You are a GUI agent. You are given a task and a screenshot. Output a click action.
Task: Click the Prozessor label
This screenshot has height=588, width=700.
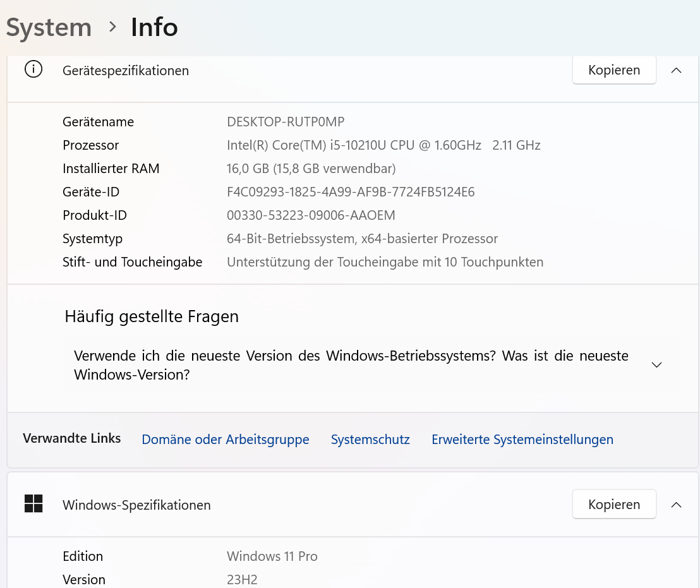click(90, 145)
